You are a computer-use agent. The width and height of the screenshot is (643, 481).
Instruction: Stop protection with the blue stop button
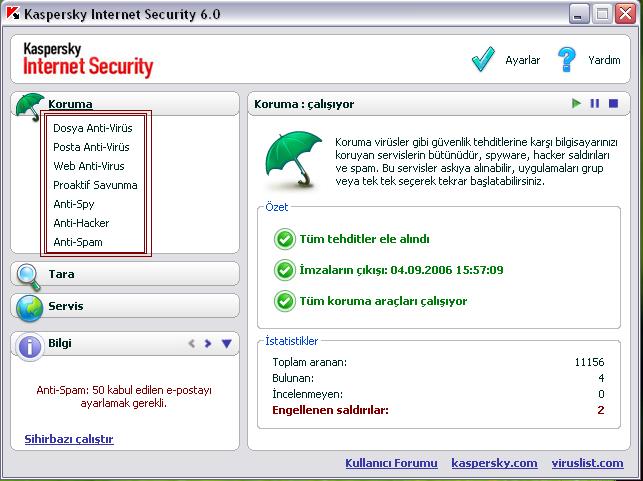click(x=613, y=103)
